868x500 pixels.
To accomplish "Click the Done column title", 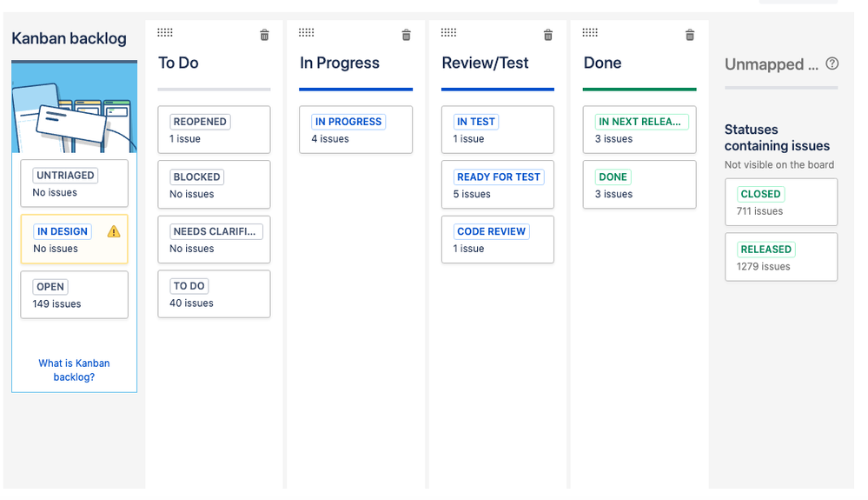I will [602, 63].
